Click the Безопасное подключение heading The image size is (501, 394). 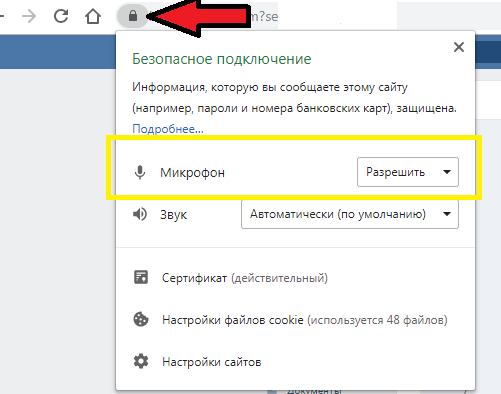(222, 59)
